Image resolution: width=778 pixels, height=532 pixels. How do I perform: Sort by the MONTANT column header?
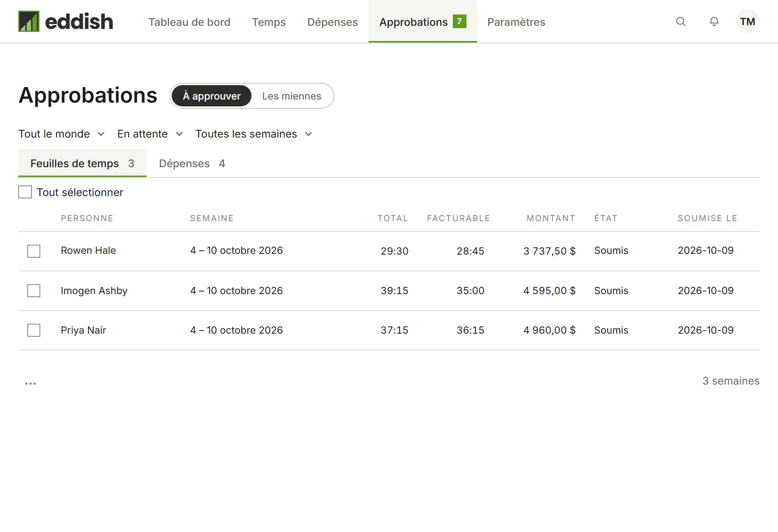pos(551,218)
